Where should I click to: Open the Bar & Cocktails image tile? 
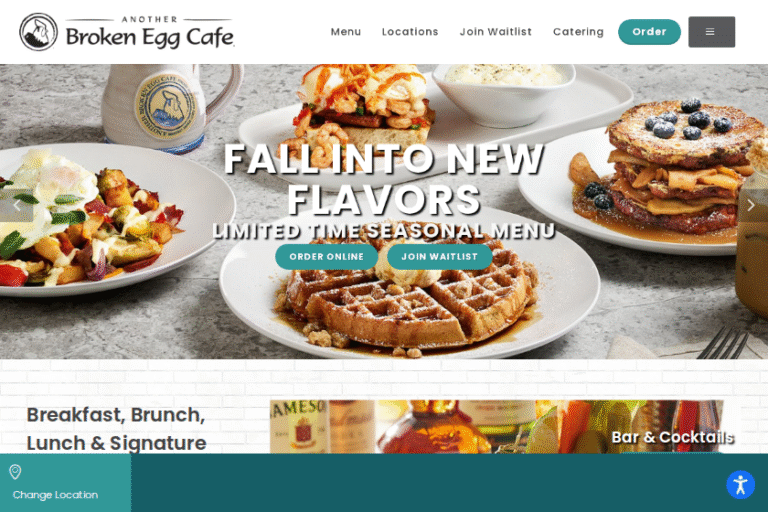pos(496,427)
